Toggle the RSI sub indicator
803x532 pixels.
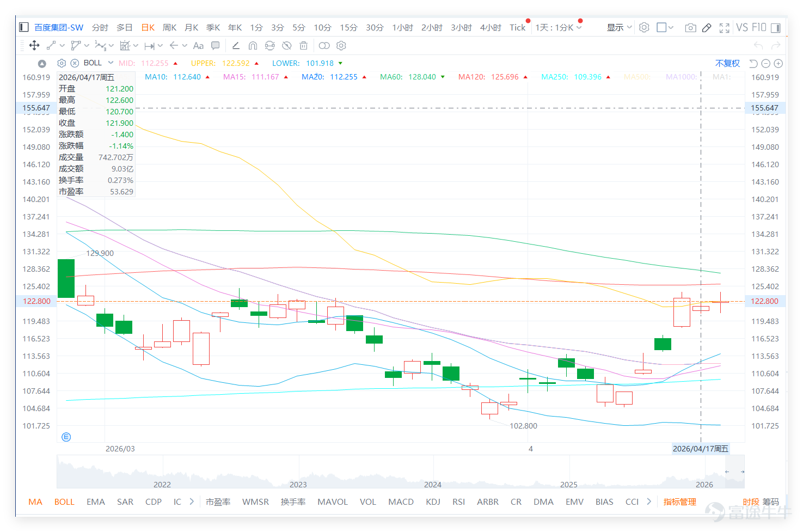pyautogui.click(x=459, y=502)
